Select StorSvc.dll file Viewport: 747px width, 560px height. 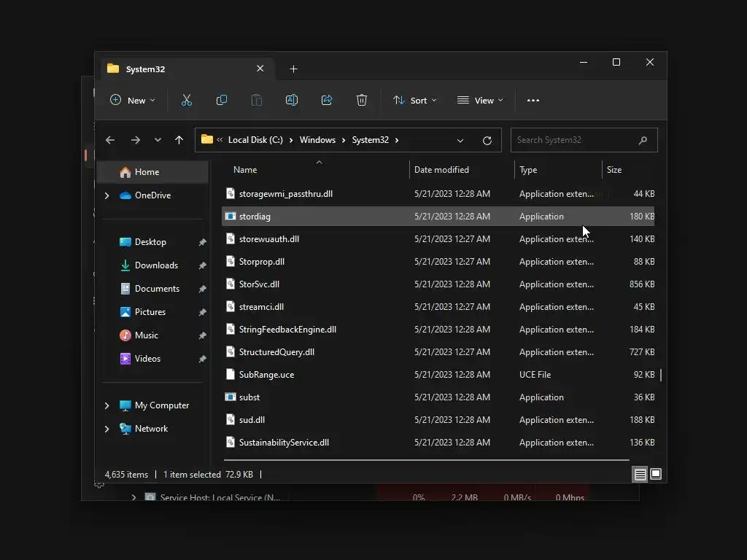pyautogui.click(x=438, y=284)
